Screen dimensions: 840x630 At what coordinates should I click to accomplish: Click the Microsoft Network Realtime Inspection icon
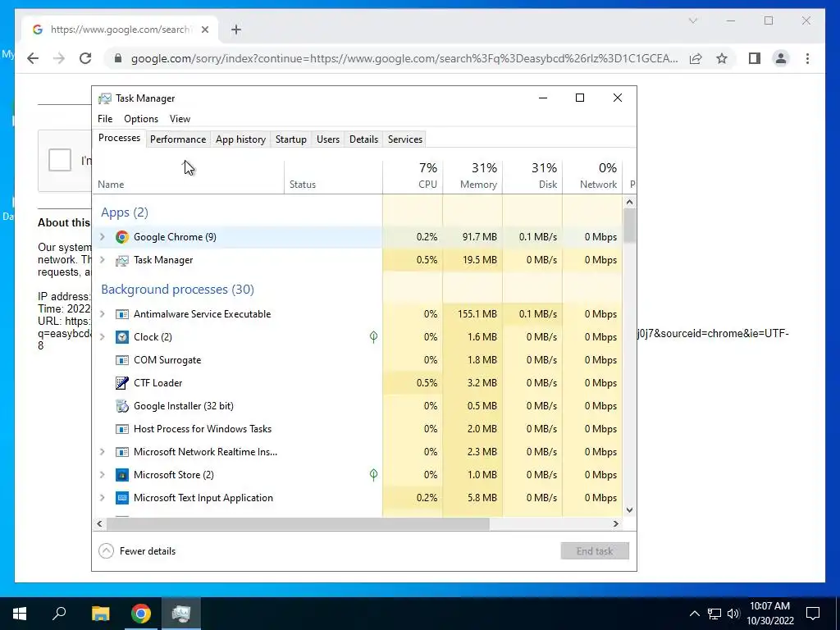coord(122,452)
